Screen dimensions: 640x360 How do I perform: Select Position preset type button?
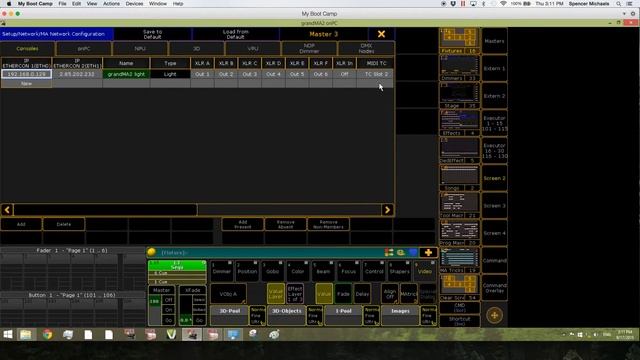[247, 271]
